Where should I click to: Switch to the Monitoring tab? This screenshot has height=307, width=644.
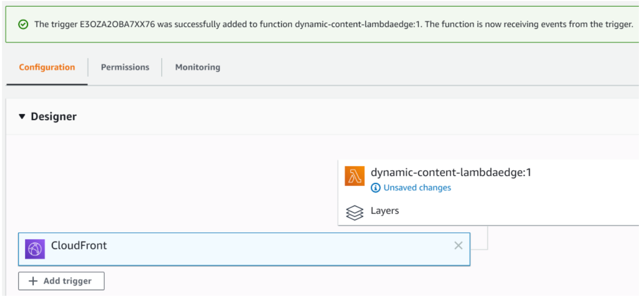point(197,67)
